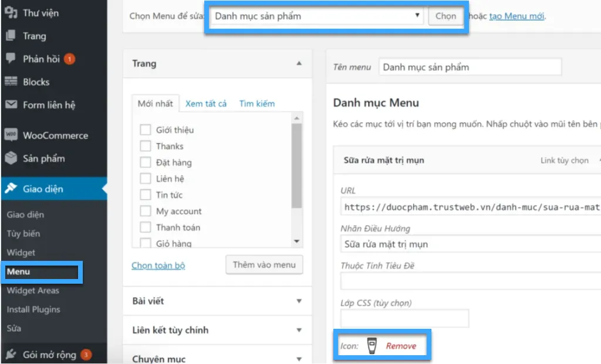Click the Thư viện media icon
Viewport: 601px width, 364px height.
(x=11, y=12)
